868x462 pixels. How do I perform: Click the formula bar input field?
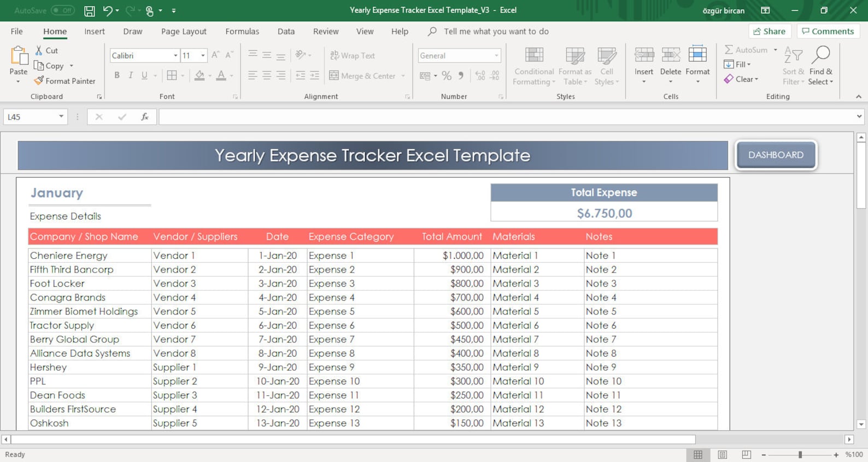tap(506, 116)
